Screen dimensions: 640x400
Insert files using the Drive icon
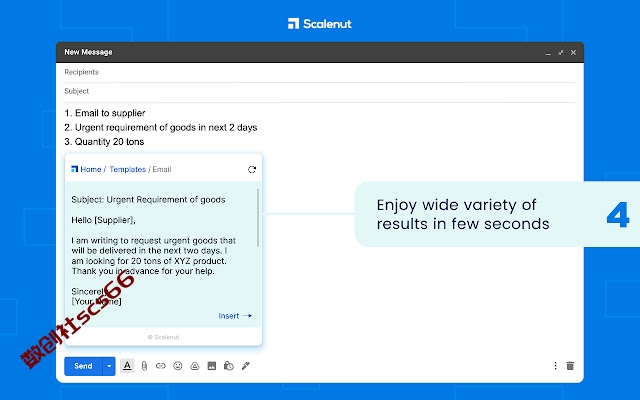(195, 366)
